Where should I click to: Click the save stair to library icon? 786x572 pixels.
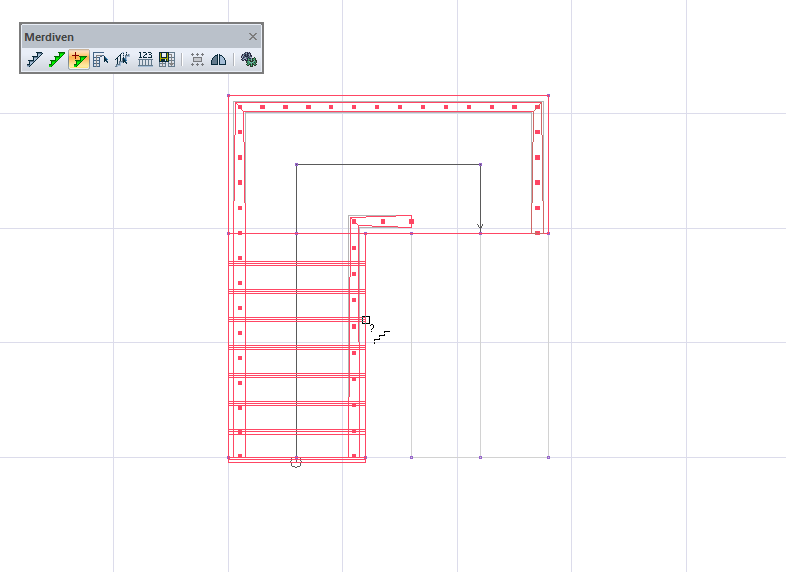tap(167, 60)
